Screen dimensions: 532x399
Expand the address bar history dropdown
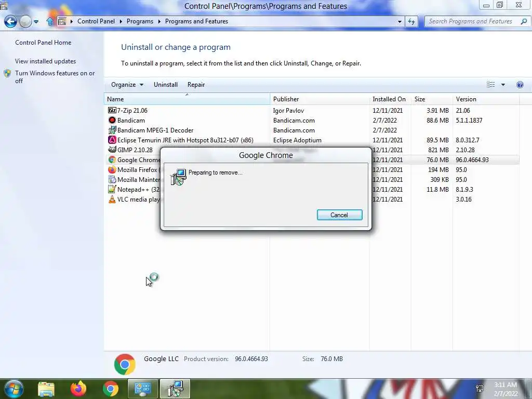[400, 21]
